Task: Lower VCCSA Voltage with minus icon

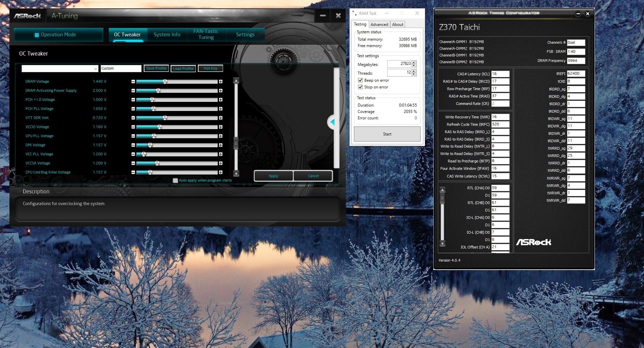Action: tap(133, 163)
